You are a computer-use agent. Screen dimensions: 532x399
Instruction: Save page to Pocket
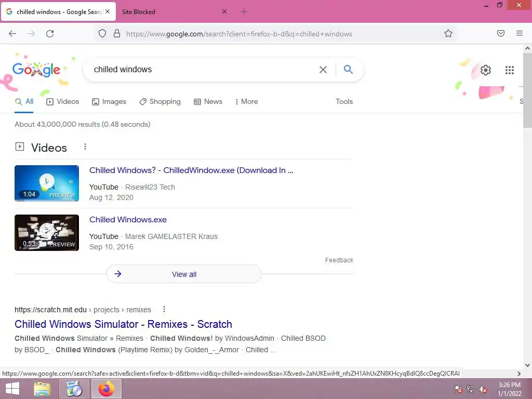[501, 33]
